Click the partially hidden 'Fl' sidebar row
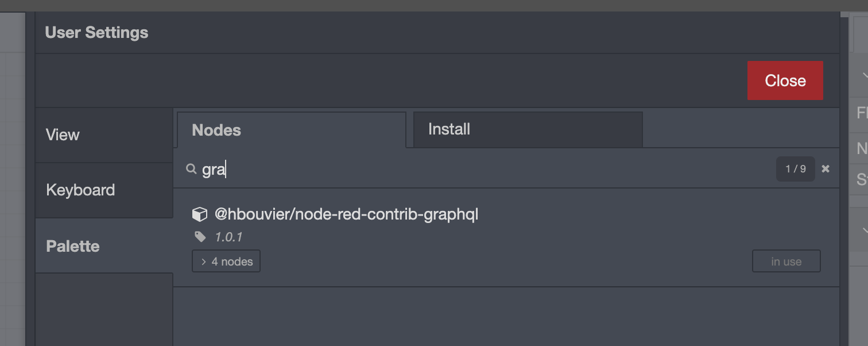Viewport: 868px width, 346px height. (861, 113)
